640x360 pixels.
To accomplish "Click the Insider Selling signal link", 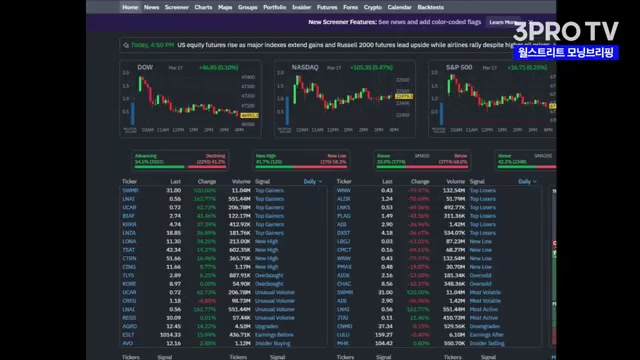I will 487,343.
